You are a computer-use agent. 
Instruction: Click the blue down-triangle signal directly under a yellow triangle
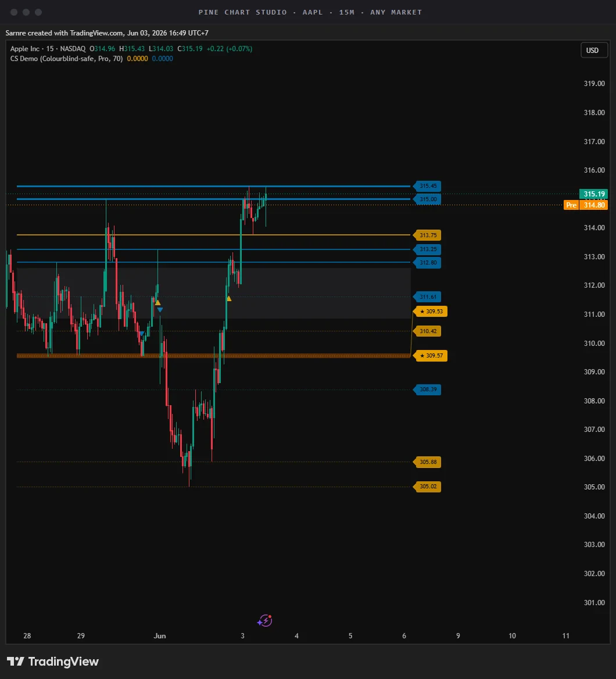click(x=160, y=310)
